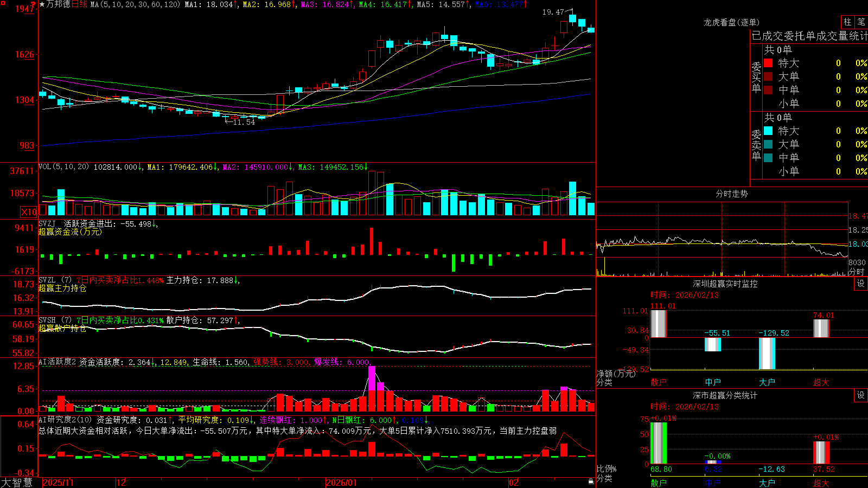Click the 12 month marker on time axis
This screenshot has height=488, width=868.
coord(122,483)
